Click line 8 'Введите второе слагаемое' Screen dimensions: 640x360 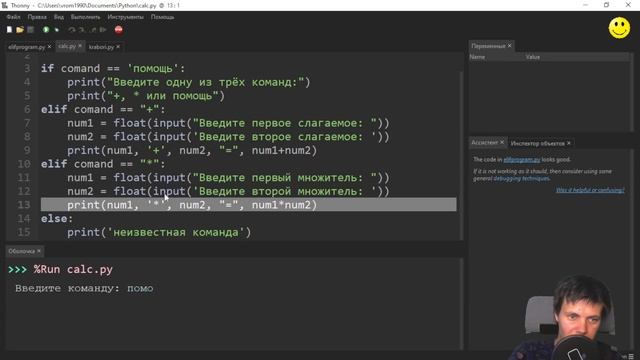tap(228, 137)
